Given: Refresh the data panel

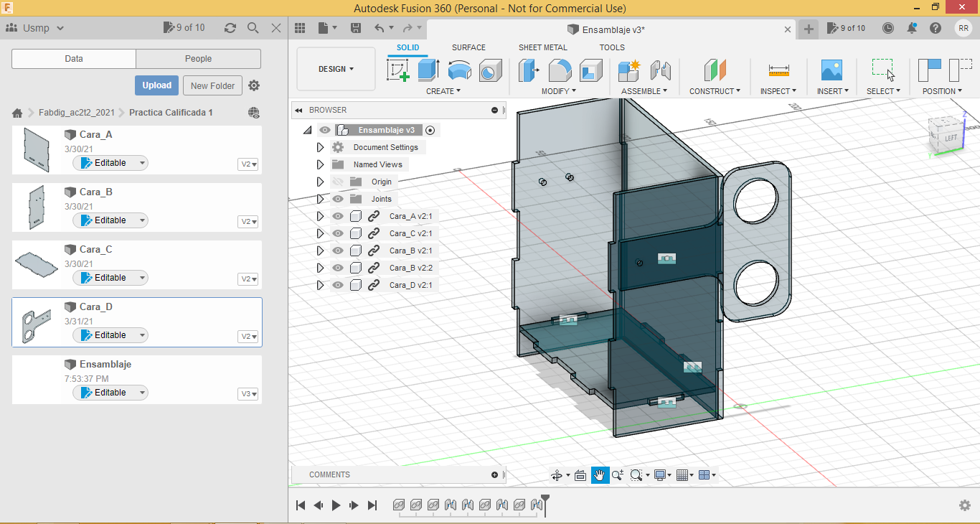Looking at the screenshot, I should coord(230,28).
